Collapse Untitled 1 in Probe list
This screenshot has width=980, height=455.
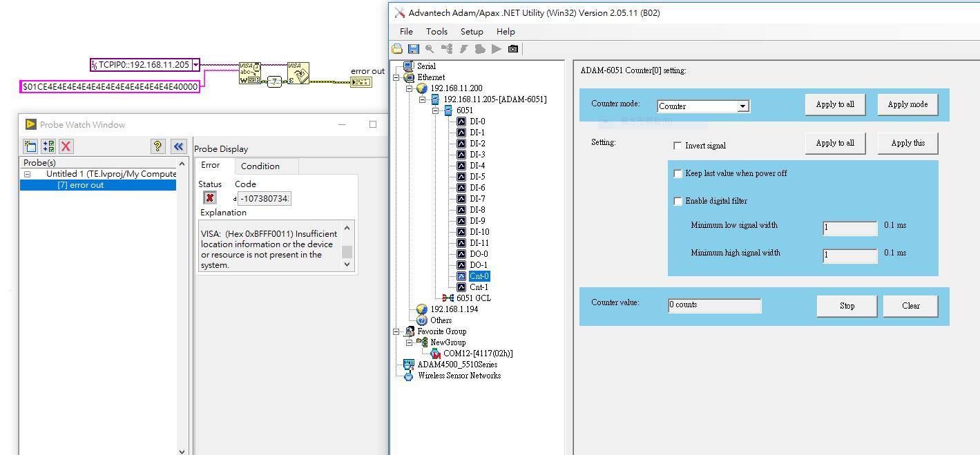pyautogui.click(x=28, y=174)
